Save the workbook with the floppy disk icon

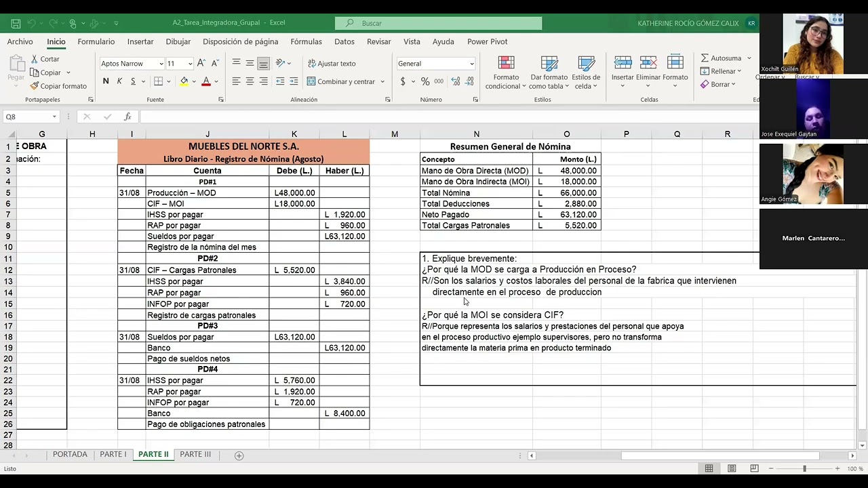coord(16,23)
